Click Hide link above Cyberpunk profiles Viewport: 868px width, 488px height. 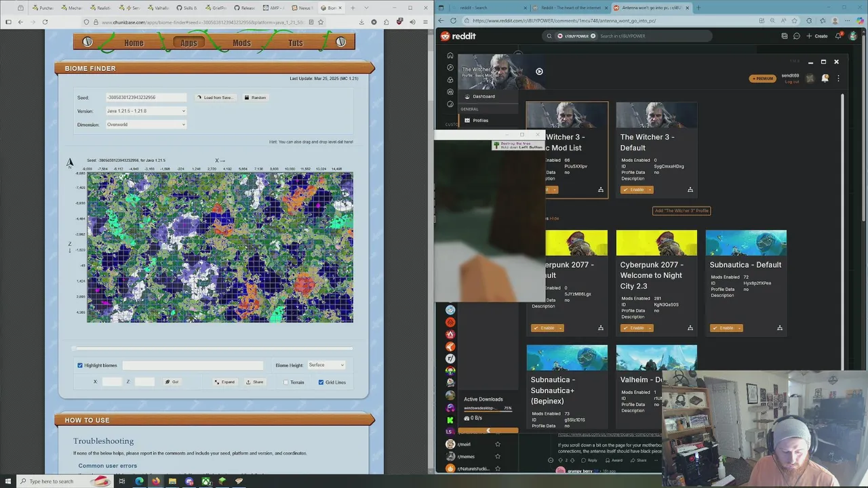pyautogui.click(x=554, y=218)
